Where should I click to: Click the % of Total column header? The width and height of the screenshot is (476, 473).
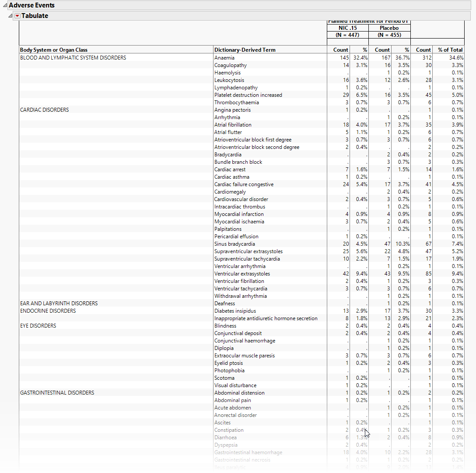point(450,50)
